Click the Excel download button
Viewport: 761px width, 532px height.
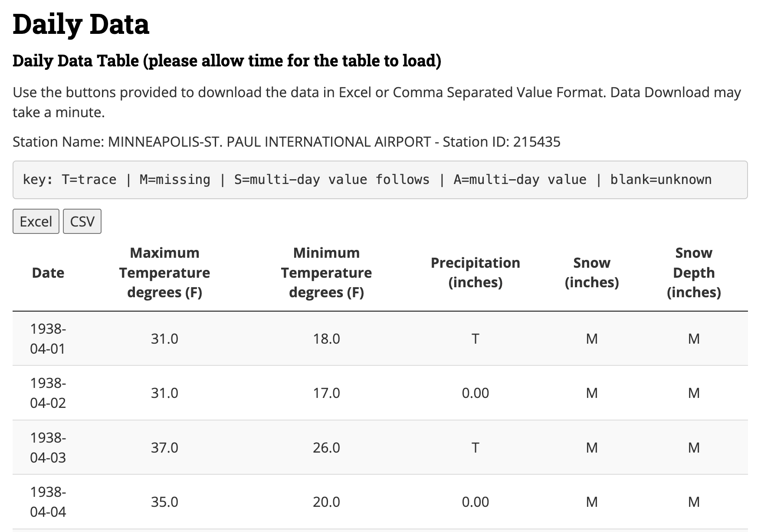point(36,221)
